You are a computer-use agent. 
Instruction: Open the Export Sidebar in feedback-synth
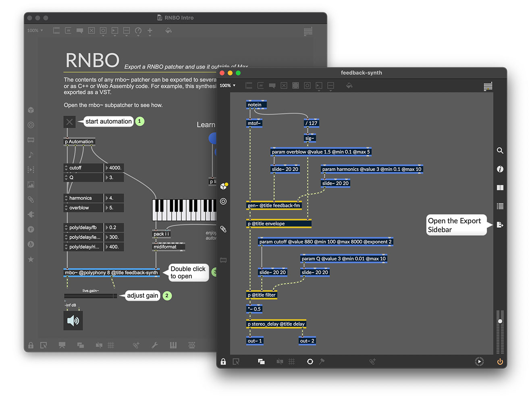(500, 224)
